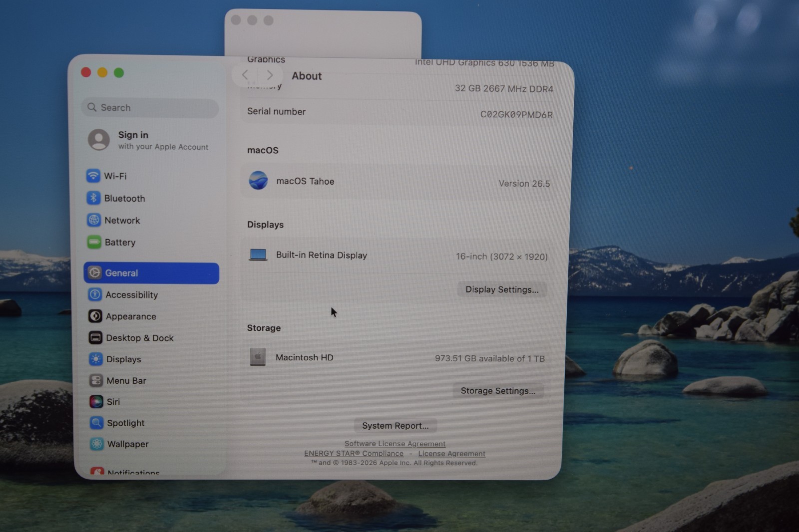Click the Macintosh HD drive icon
Image resolution: width=799 pixels, height=532 pixels.
tap(258, 357)
